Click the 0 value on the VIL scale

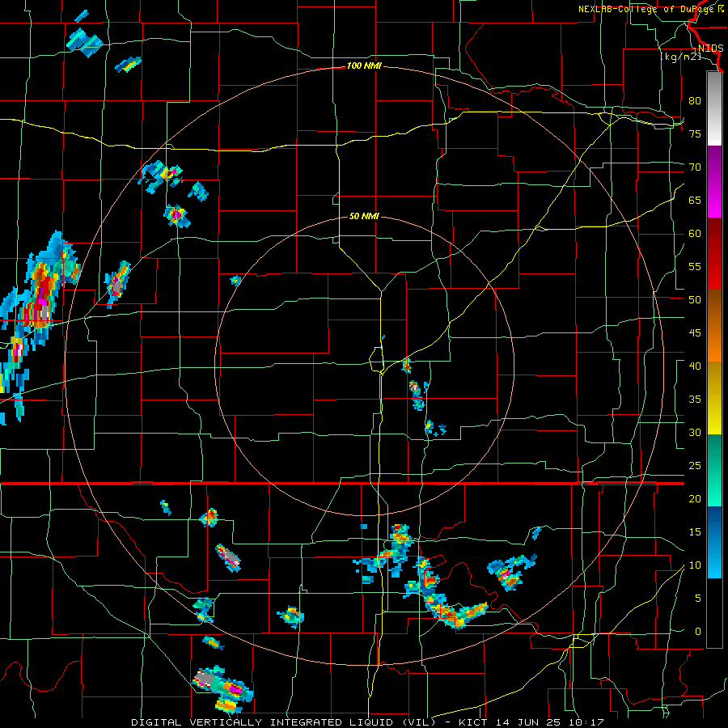[x=698, y=632]
